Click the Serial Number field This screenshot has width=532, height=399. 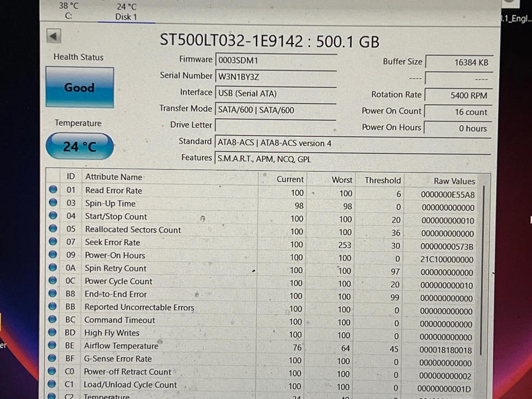pyautogui.click(x=275, y=76)
